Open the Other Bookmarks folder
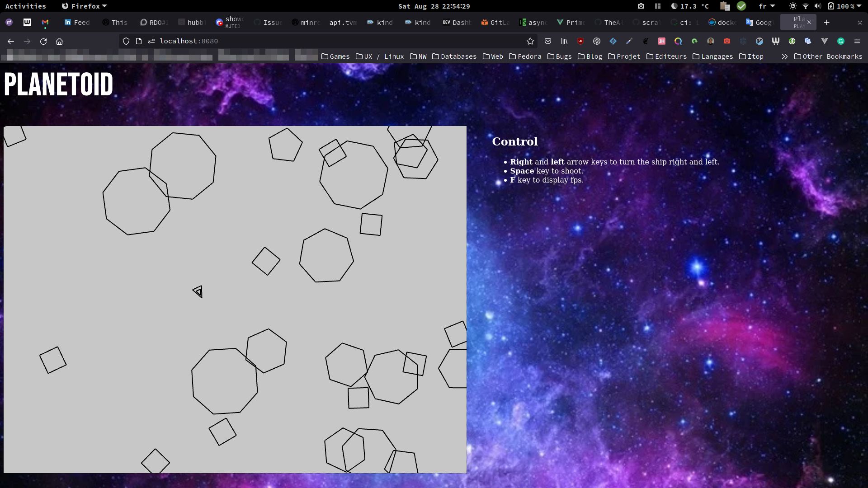868x488 pixels. (x=828, y=56)
